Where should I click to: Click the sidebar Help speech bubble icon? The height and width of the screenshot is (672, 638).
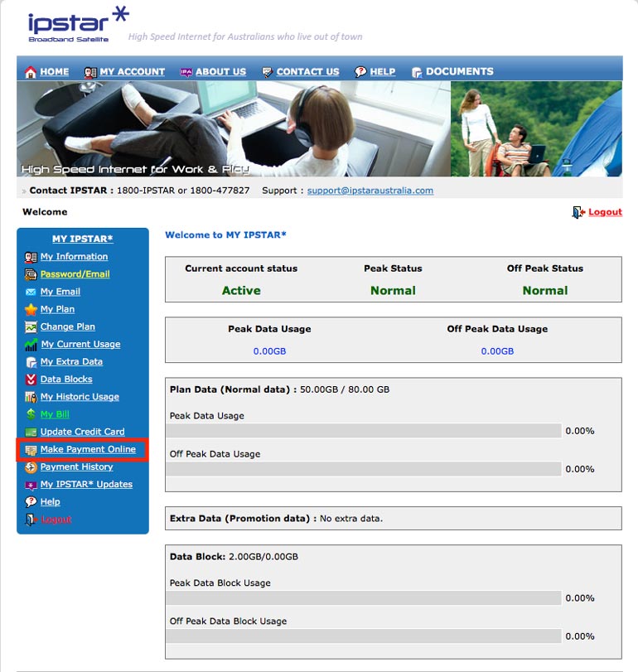click(31, 502)
